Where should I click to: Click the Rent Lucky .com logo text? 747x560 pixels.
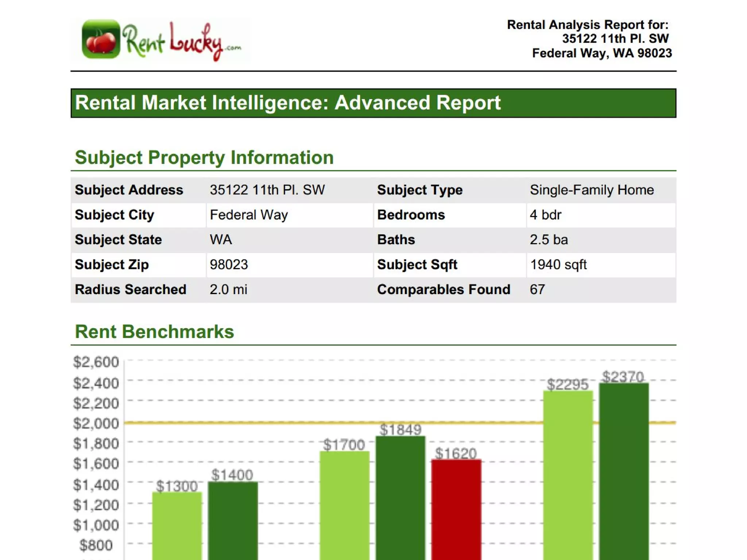182,42
